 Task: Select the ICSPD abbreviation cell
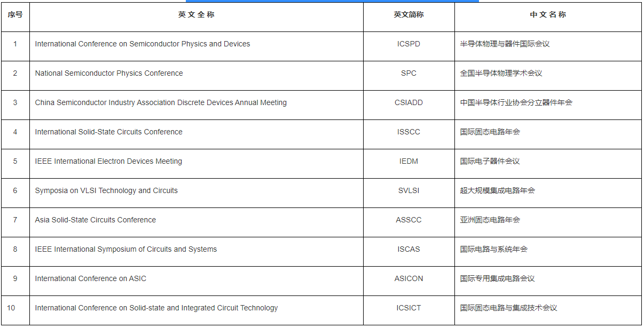tap(409, 44)
